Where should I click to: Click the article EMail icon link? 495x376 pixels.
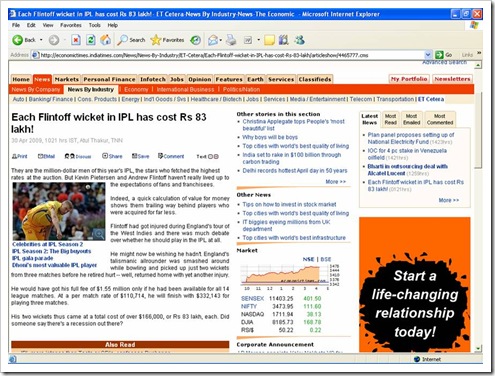(x=46, y=156)
